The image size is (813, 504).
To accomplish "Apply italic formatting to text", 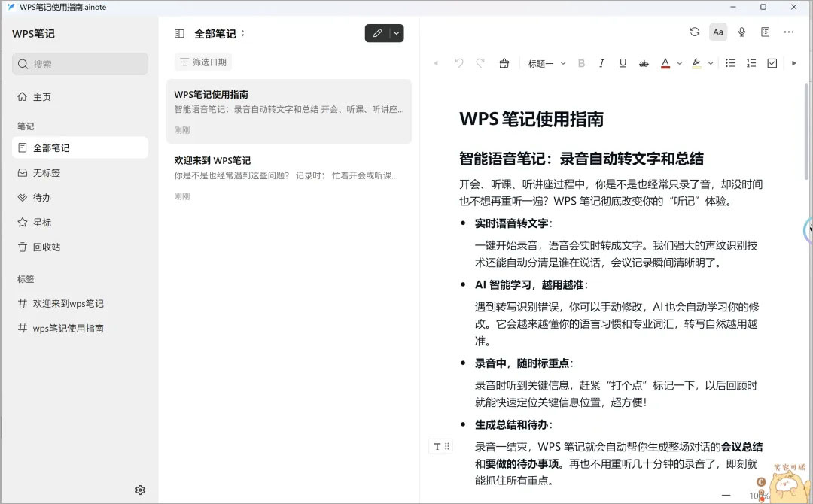I will point(601,64).
